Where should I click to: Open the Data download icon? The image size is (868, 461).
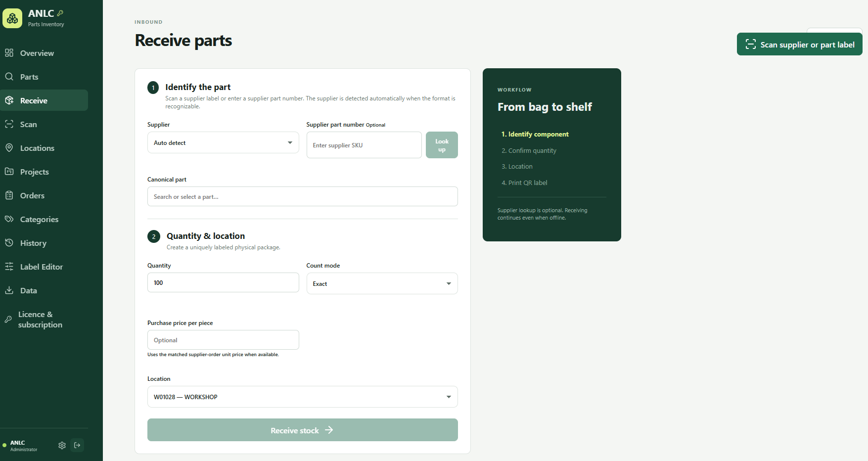pyautogui.click(x=9, y=290)
